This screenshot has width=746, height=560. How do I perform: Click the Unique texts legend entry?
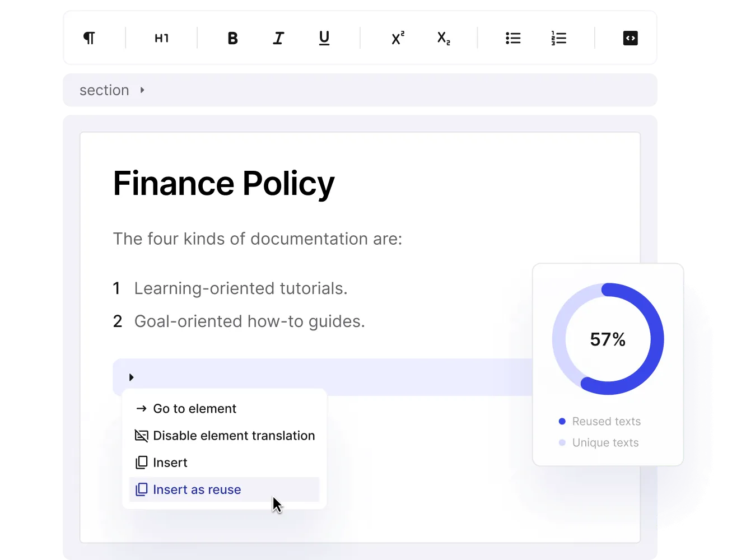coord(599,442)
